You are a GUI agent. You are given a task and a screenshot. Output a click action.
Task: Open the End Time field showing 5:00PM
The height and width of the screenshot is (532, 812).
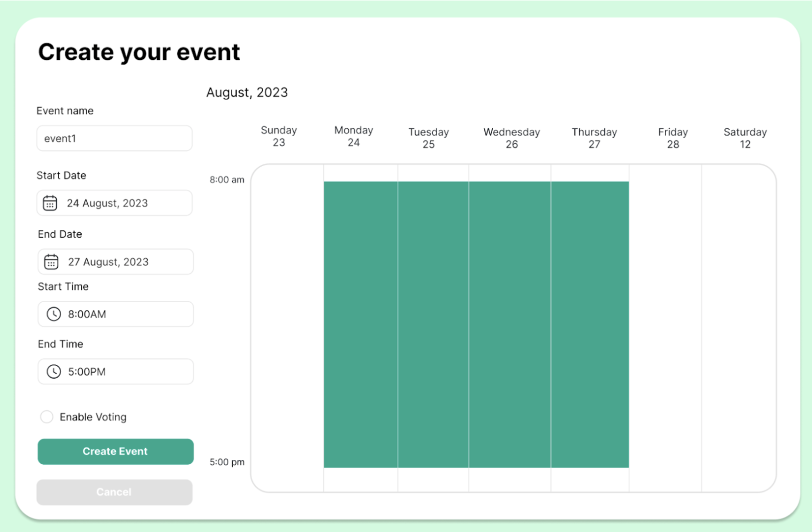[116, 372]
